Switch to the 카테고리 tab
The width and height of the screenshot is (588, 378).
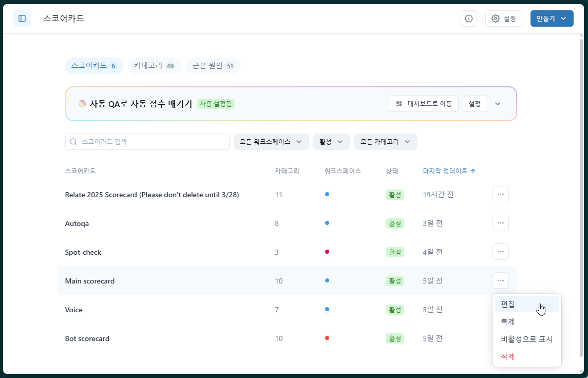(155, 66)
